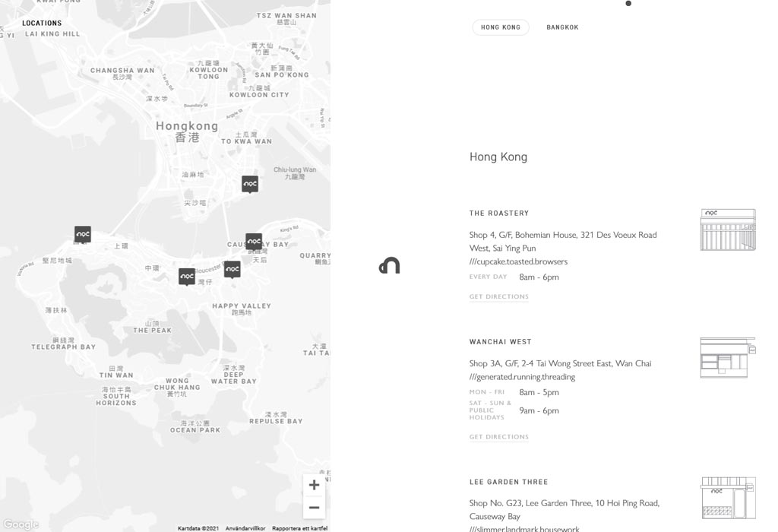Click the Deep Water Bay map label
Viewport: 778px width, 532px height.
pyautogui.click(x=234, y=375)
